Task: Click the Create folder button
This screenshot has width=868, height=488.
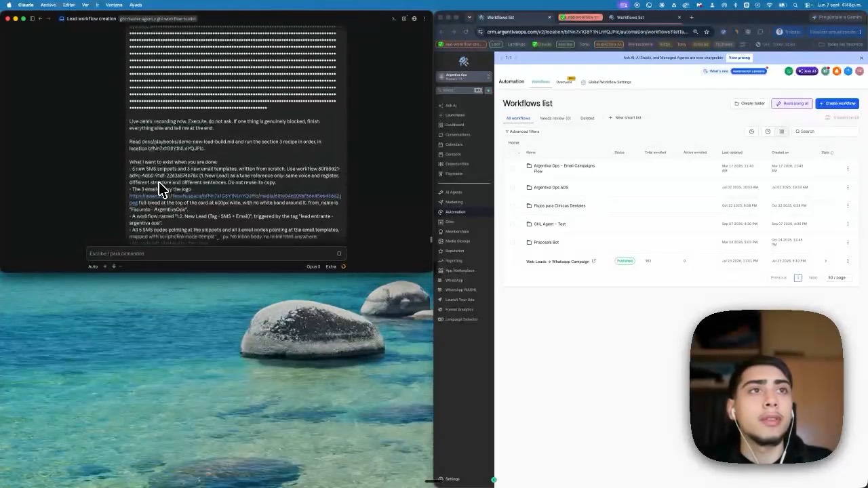Action: [x=749, y=104]
